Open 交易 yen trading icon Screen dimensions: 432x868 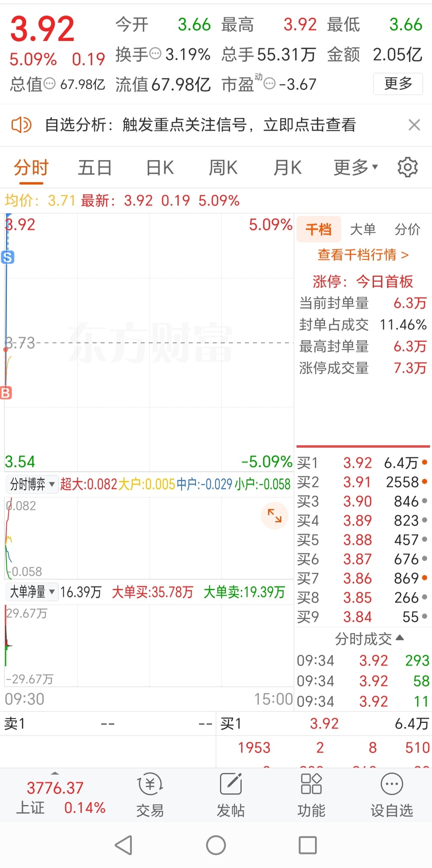[150, 785]
